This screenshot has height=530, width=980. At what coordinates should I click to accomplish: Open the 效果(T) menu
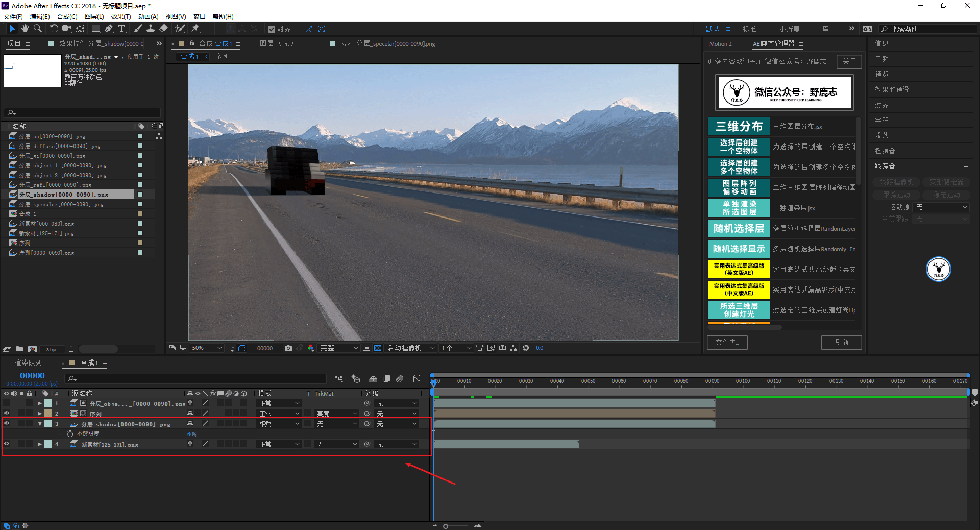point(121,17)
